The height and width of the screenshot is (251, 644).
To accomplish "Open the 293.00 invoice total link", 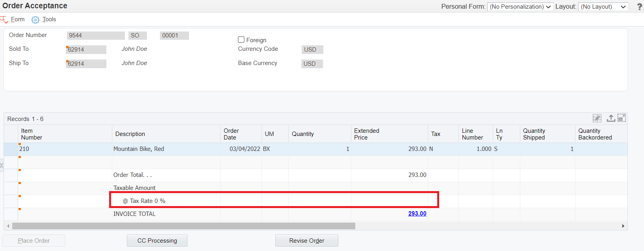I will tap(417, 214).
